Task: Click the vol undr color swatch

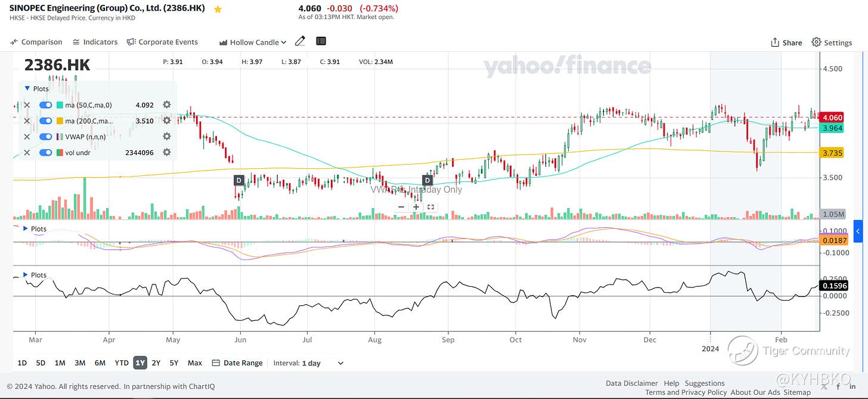Action: (x=60, y=153)
